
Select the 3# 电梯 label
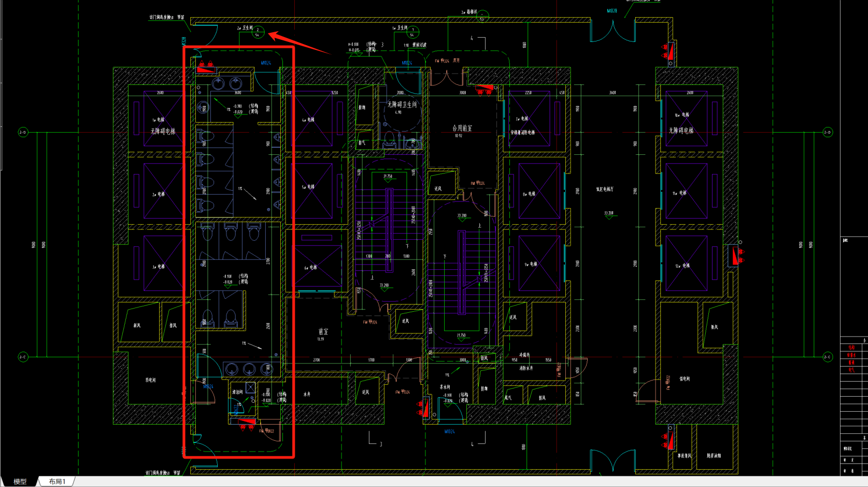tap(158, 267)
